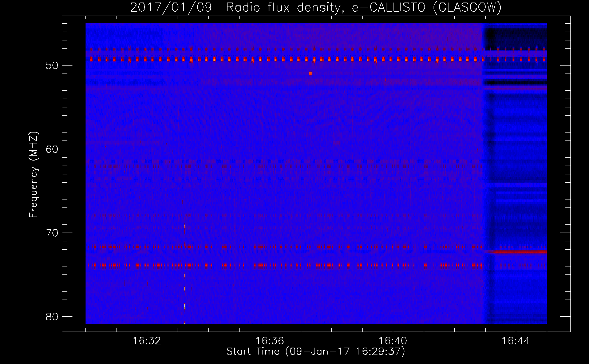Click the plot title '2017/01/09 Radio flux density'
Image resolution: width=589 pixels, height=364 pixels.
pyautogui.click(x=236, y=7)
